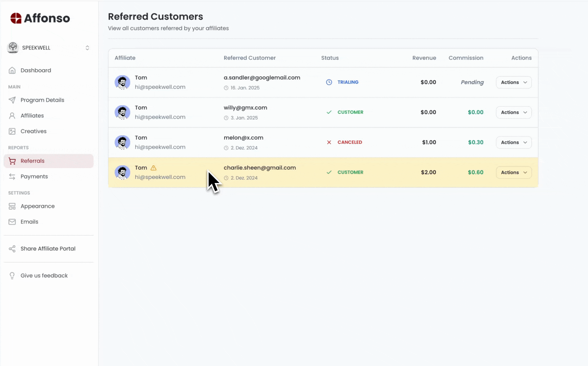Open Payments via the arrows icon
Viewport: 588px width, 366px height.
tap(12, 176)
